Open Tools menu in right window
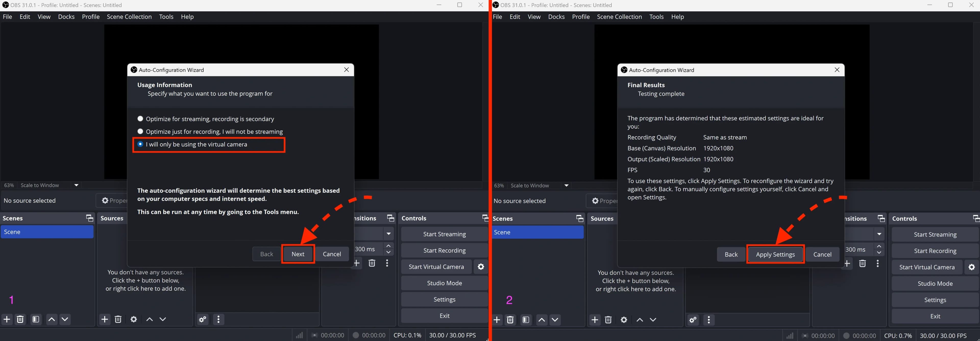980x341 pixels. pos(656,17)
